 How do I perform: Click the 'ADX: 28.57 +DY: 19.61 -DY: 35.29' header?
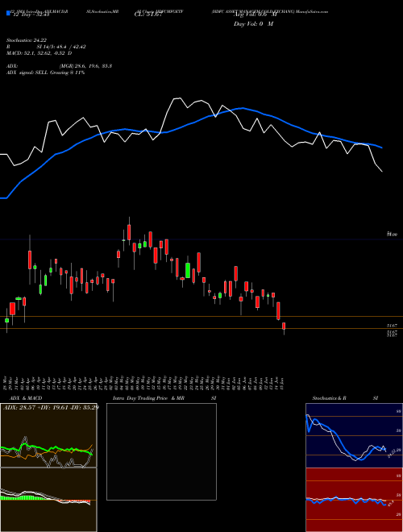(x=52, y=407)
